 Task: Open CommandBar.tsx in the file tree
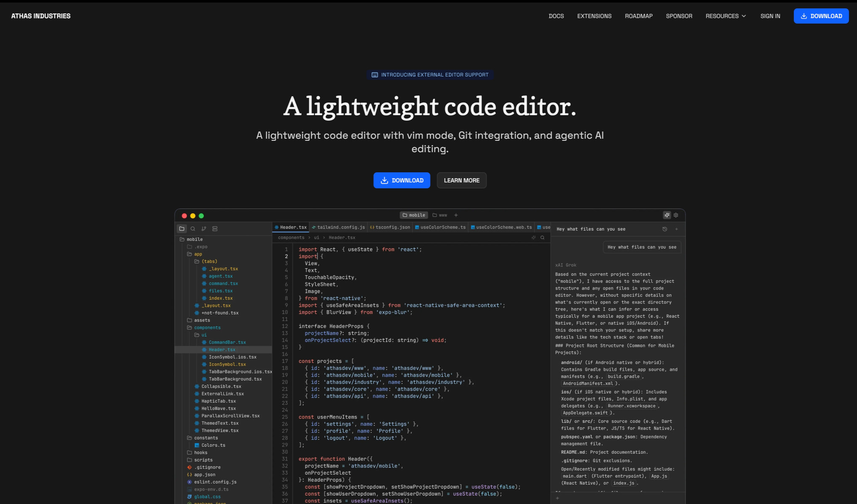[x=224, y=342]
